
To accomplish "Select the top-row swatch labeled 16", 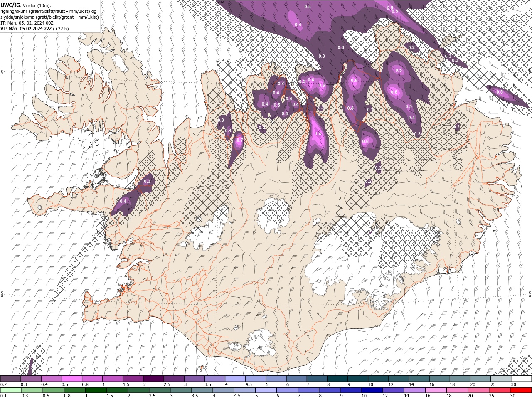I will pos(439,379).
